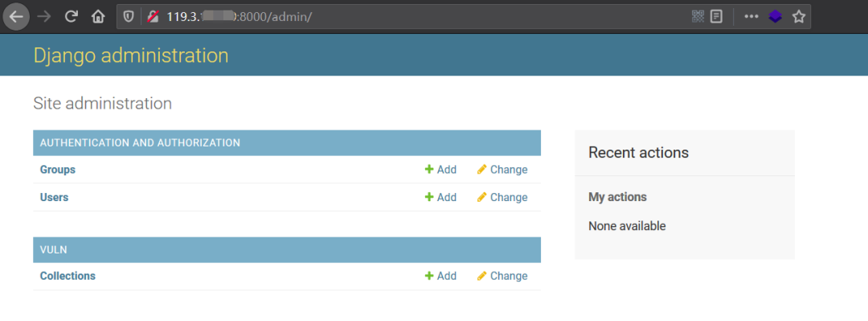The width and height of the screenshot is (868, 321).
Task: Add a new Group
Action: pyautogui.click(x=440, y=170)
